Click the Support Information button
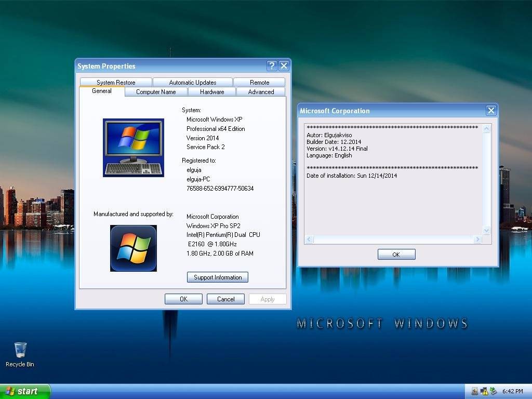 pos(218,277)
